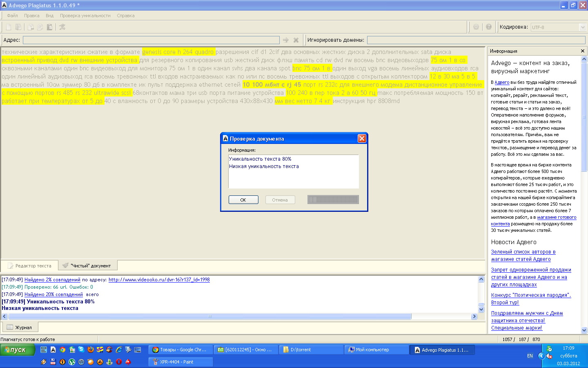Image resolution: width=588 pixels, height=368 pixels.
Task: Click the log vertical scrollbar up arrow
Action: point(481,279)
